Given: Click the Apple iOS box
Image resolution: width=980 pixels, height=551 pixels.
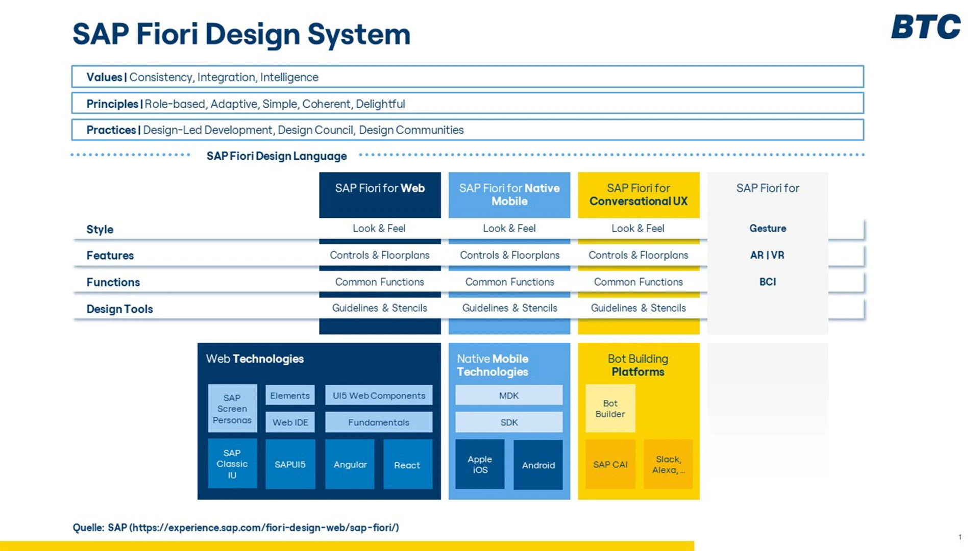Looking at the screenshot, I should pyautogui.click(x=480, y=464).
